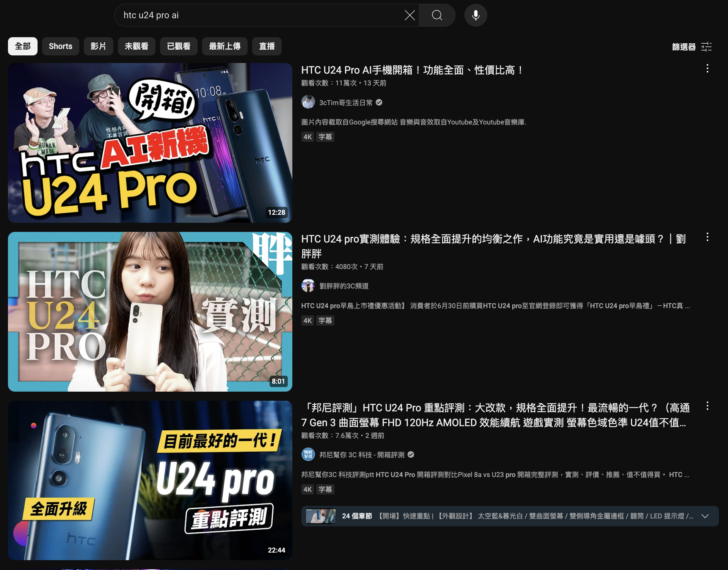Click 劉胖胖的3C頻道 channel avatar
Viewport: 728px width, 570px height.
[308, 286]
